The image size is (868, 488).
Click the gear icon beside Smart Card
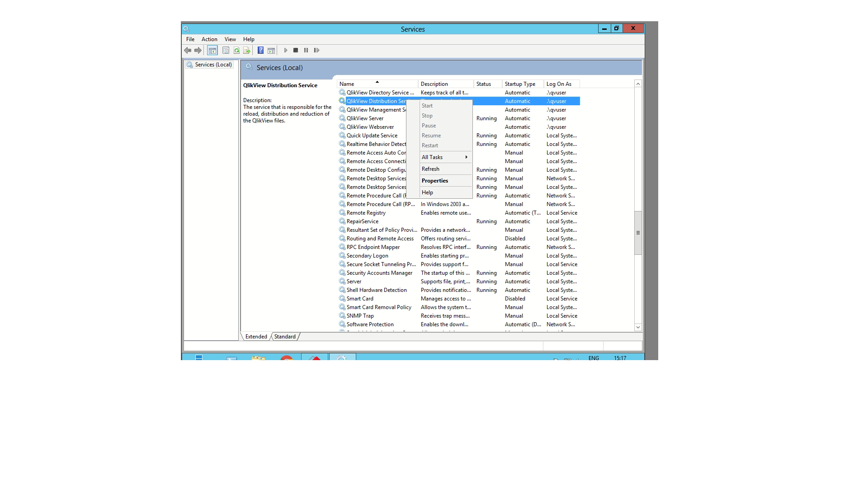(342, 298)
